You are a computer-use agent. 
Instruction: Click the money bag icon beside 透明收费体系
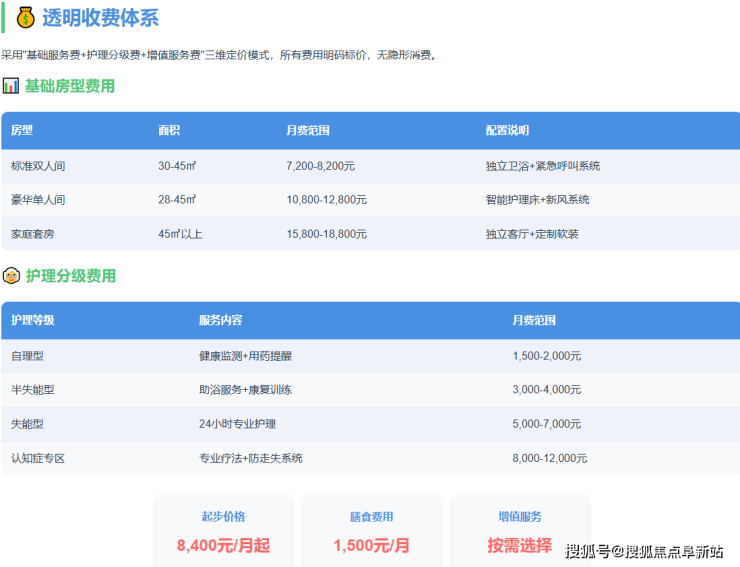point(25,17)
